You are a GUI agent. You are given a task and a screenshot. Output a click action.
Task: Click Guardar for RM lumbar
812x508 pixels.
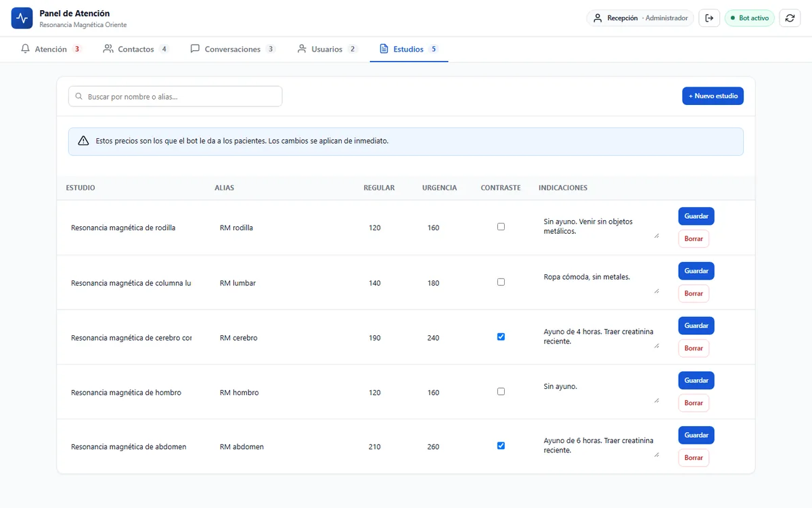696,271
